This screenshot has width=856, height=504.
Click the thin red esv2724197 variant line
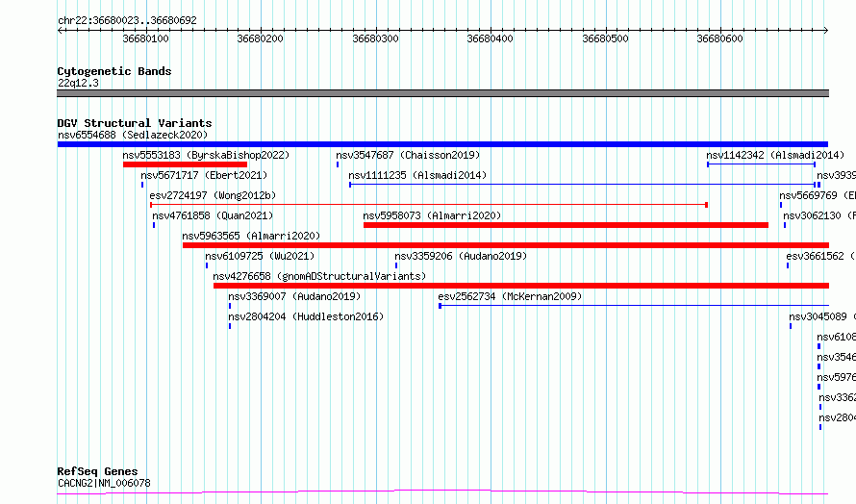click(x=429, y=205)
